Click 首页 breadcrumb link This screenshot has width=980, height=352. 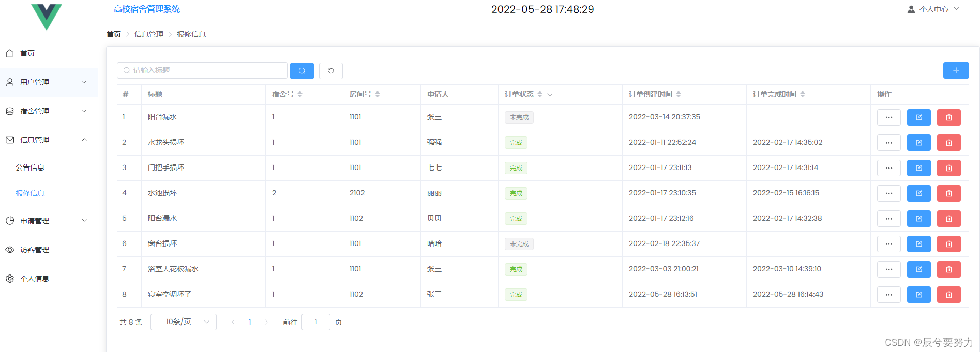(x=114, y=34)
